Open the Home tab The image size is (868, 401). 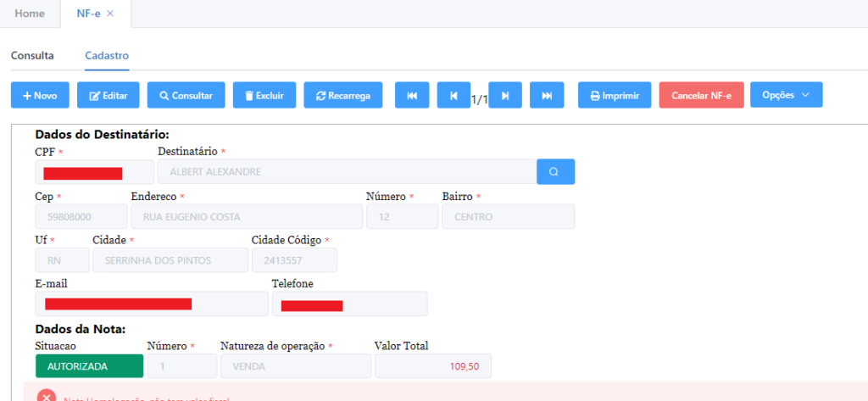point(30,14)
